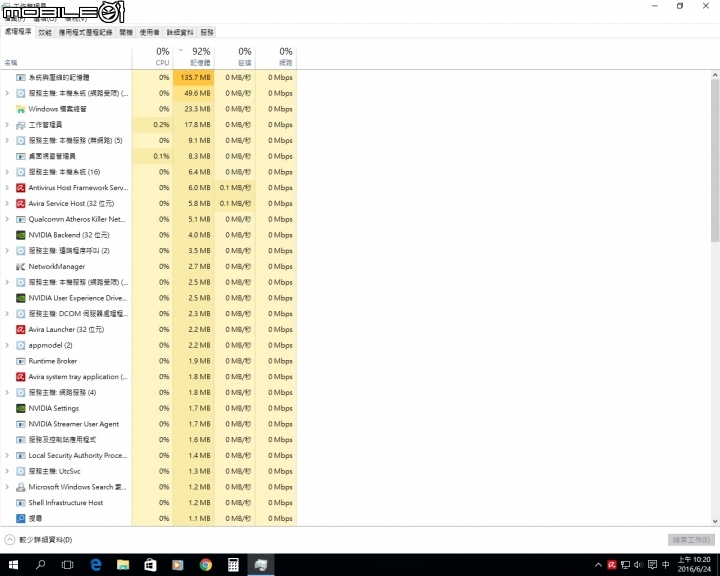Sort by the 記憶體 92% column header
This screenshot has width=720, height=576.
click(194, 56)
